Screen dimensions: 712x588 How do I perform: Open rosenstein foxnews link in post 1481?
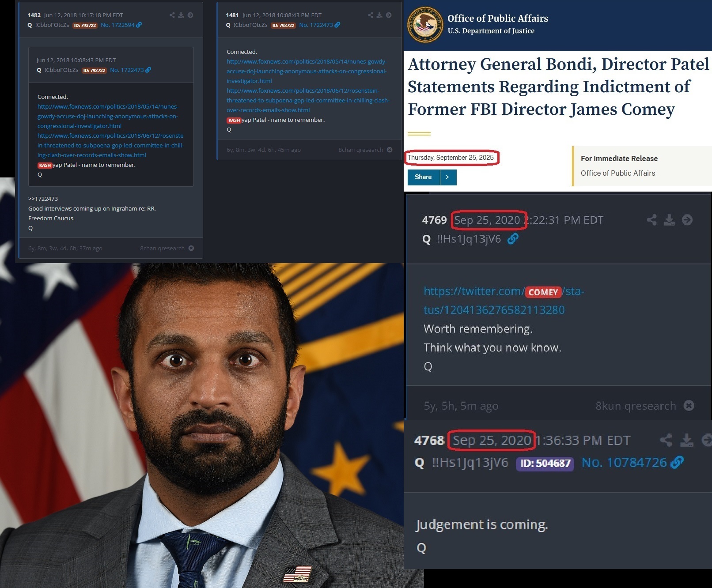308,100
